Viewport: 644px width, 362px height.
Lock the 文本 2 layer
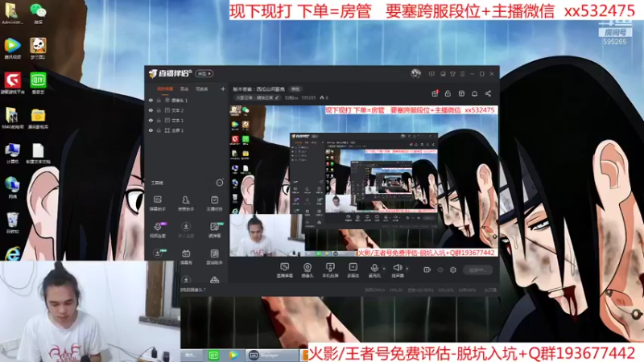159,110
